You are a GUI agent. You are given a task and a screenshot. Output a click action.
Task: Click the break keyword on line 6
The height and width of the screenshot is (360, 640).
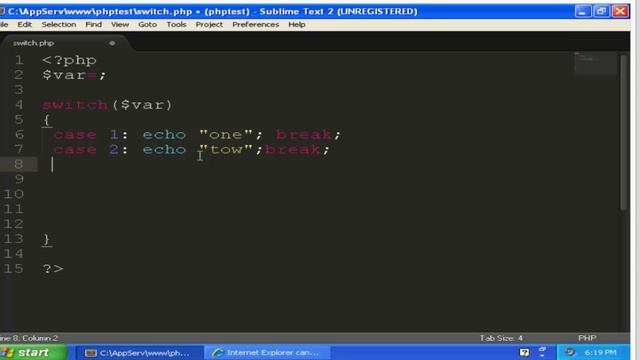pyautogui.click(x=304, y=135)
